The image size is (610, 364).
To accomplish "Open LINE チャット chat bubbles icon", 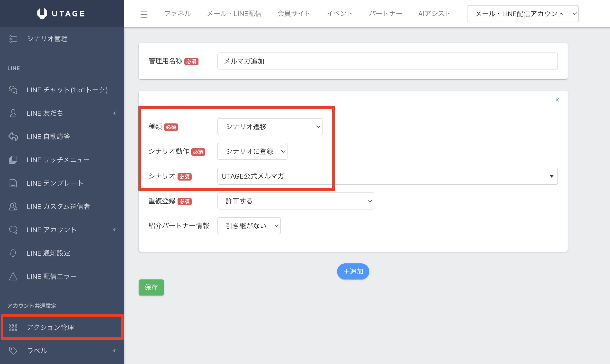I will click(x=13, y=90).
